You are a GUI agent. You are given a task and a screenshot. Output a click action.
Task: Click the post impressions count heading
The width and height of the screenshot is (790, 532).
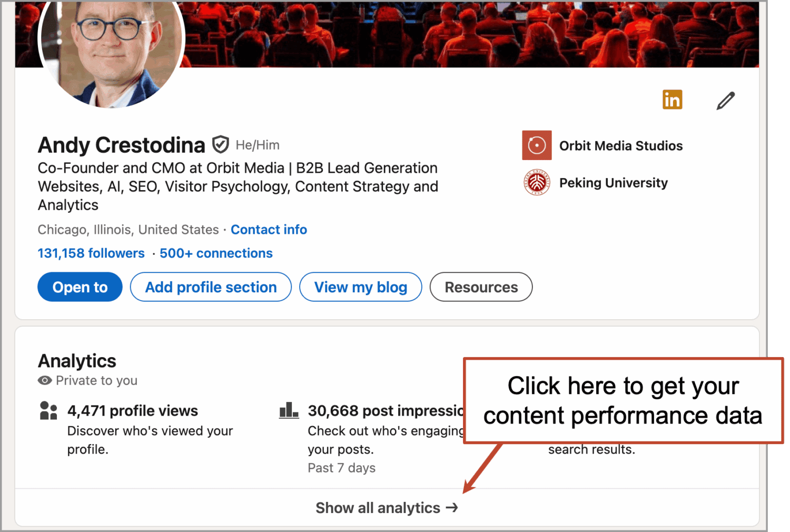(x=386, y=411)
